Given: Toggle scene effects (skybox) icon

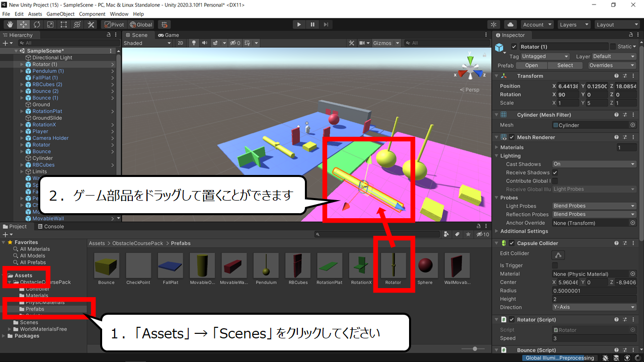Looking at the screenshot, I should [x=215, y=43].
